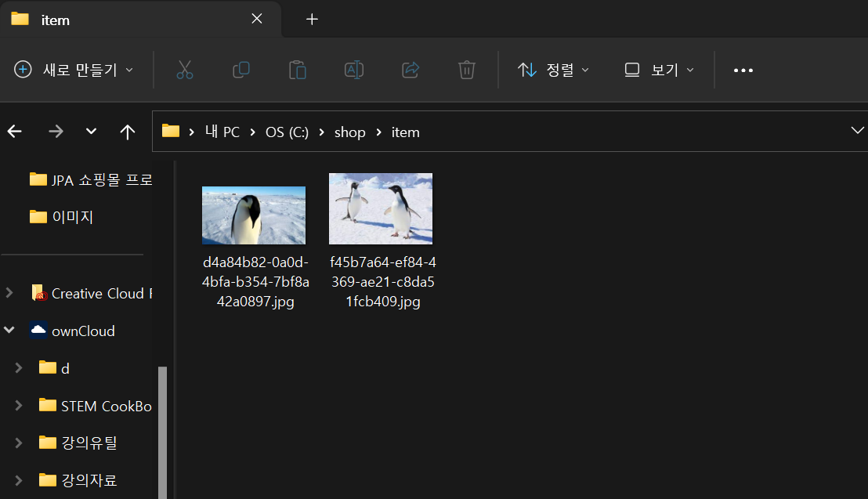
Task: Navigate to 내 PC in breadcrumb
Action: [222, 132]
